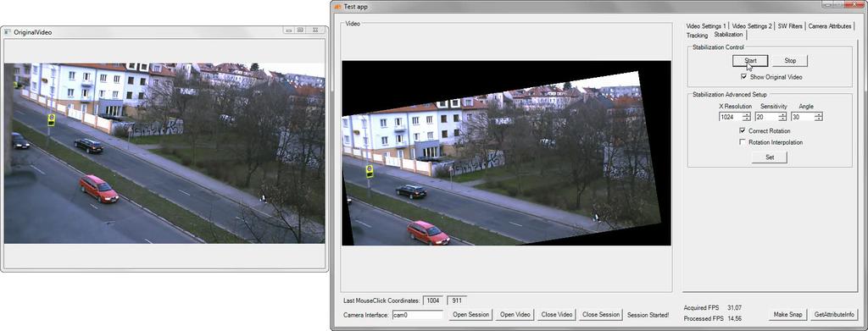The height and width of the screenshot is (331, 868).
Task: Click the Processed FPS value 14,56
Action: click(735, 319)
